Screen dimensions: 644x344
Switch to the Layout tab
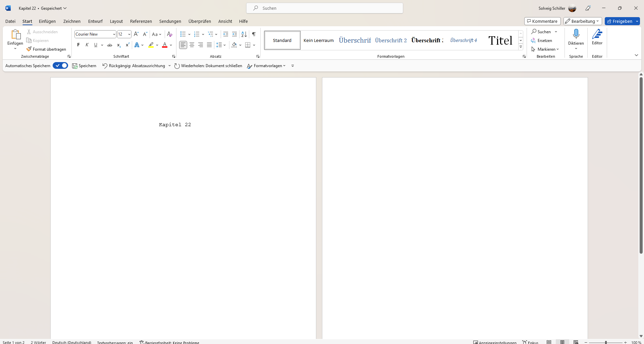[116, 21]
